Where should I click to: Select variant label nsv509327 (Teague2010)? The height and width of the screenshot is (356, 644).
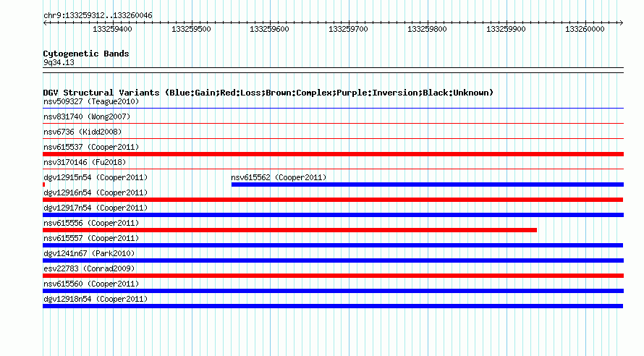pos(91,101)
